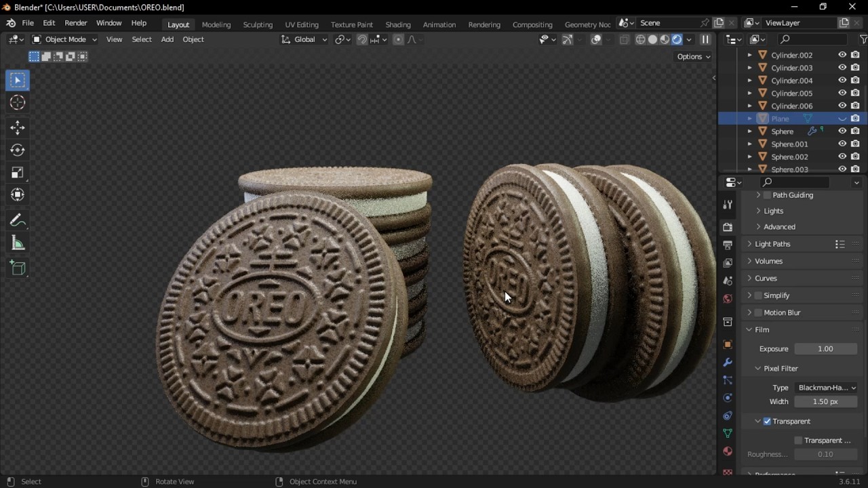Disable Cylinder.006 in renders

click(x=855, y=106)
